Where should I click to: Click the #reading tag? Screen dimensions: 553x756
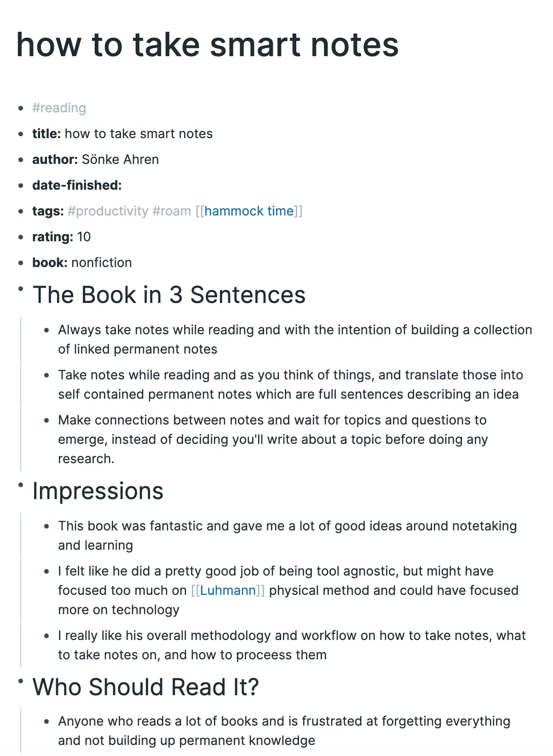(x=59, y=108)
